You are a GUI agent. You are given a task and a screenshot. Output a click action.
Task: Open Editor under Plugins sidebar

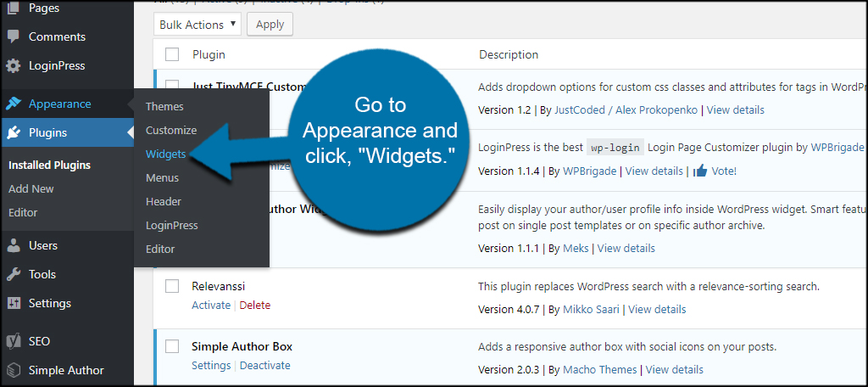point(23,213)
